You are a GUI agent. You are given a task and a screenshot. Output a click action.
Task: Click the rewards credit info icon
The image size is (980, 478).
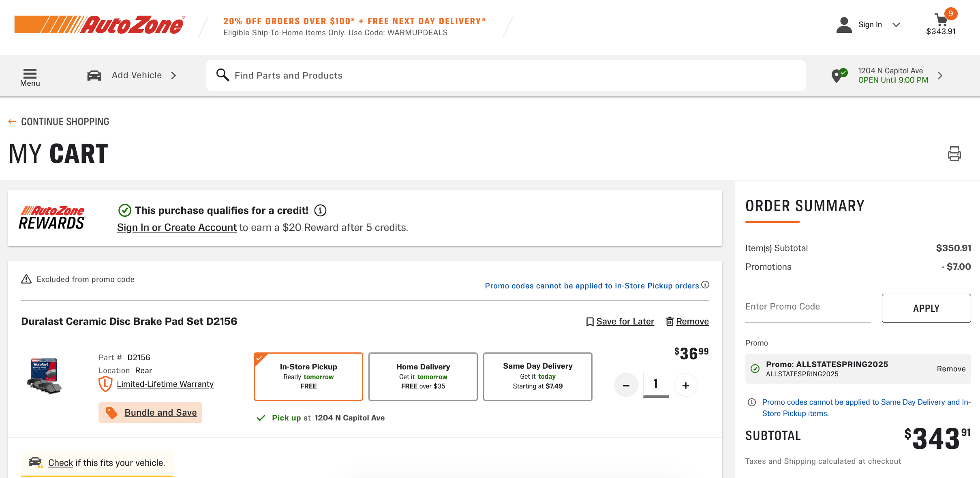(x=320, y=211)
